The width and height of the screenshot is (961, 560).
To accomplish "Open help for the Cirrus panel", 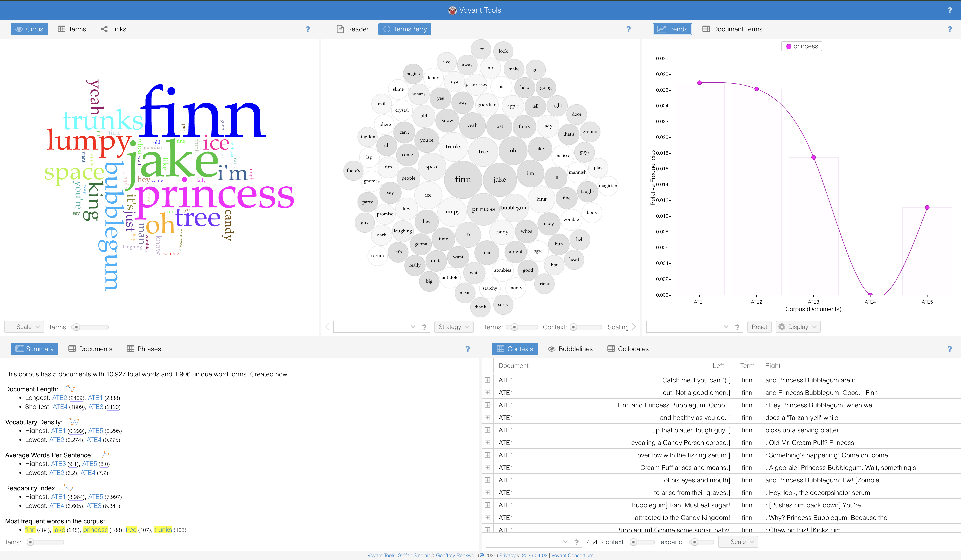I will click(x=308, y=29).
